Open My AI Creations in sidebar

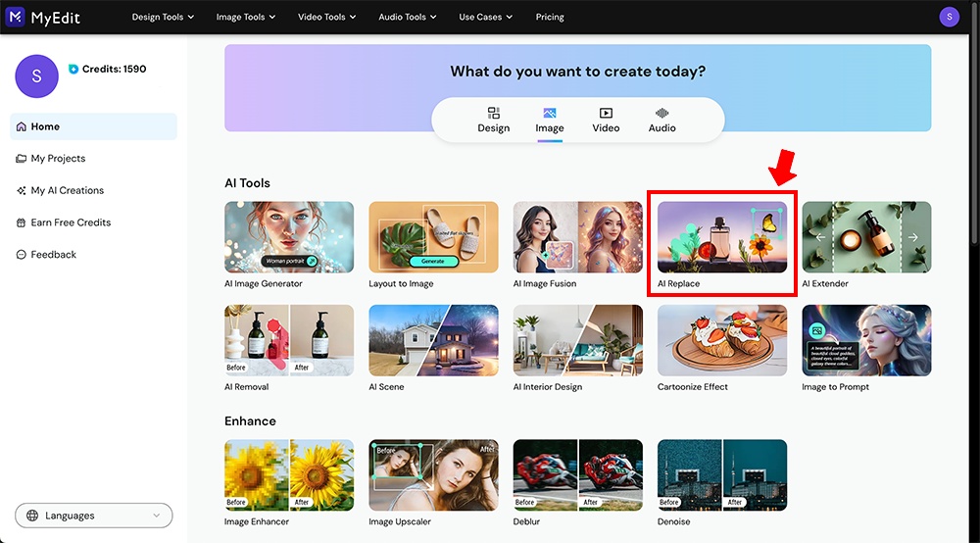point(67,191)
